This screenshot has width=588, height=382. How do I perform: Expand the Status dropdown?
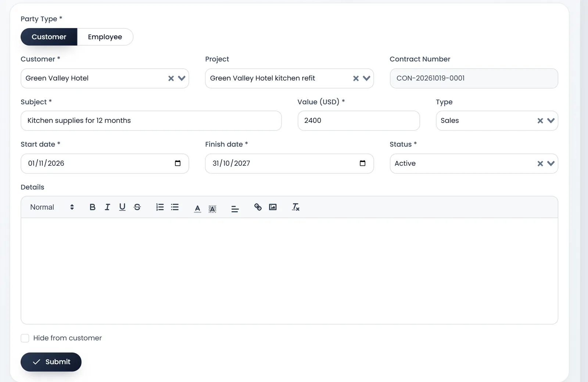551,163
